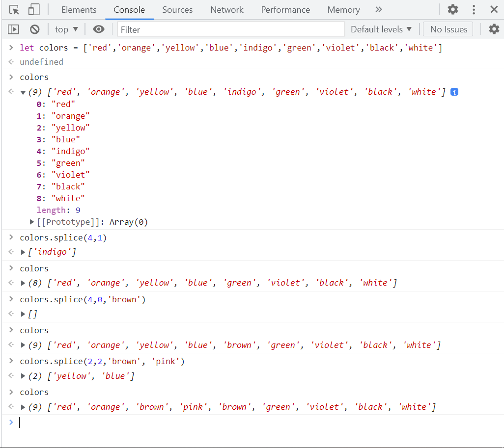Select the 8: "white" array entry
The width and height of the screenshot is (504, 448).
(60, 198)
